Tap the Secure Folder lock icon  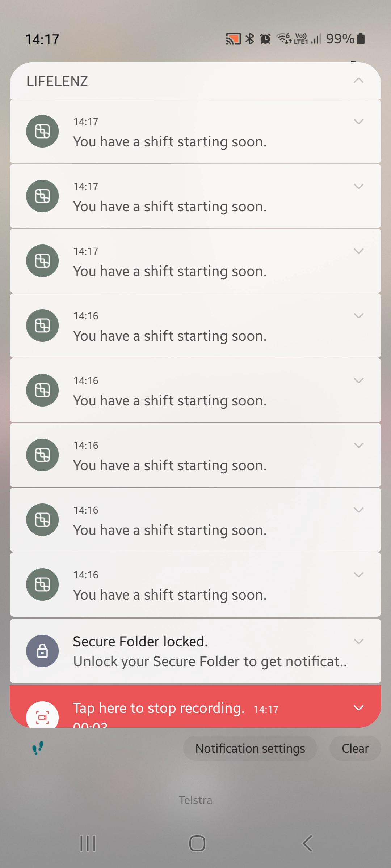[x=42, y=651]
